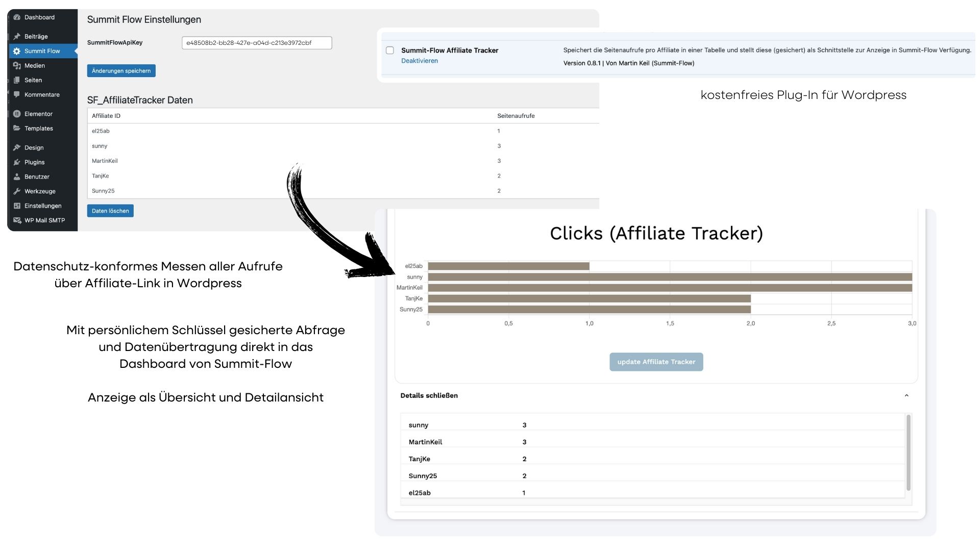Screen dimensions: 980x551
Task: Click Daten löschen button
Action: tap(110, 211)
